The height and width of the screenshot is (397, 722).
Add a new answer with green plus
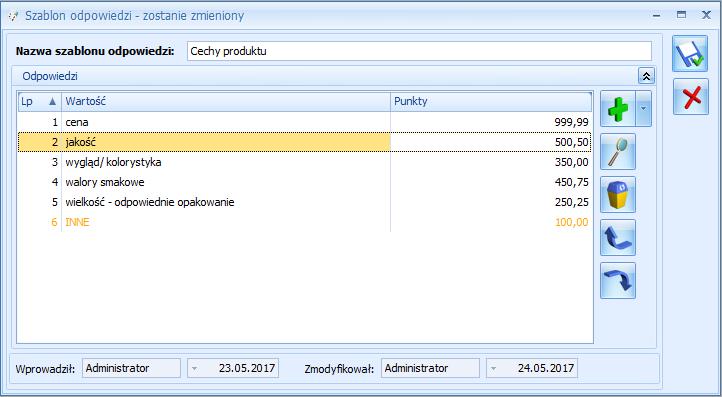click(x=617, y=109)
